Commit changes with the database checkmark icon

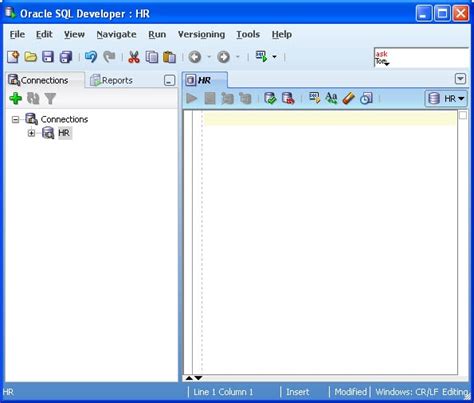click(270, 98)
